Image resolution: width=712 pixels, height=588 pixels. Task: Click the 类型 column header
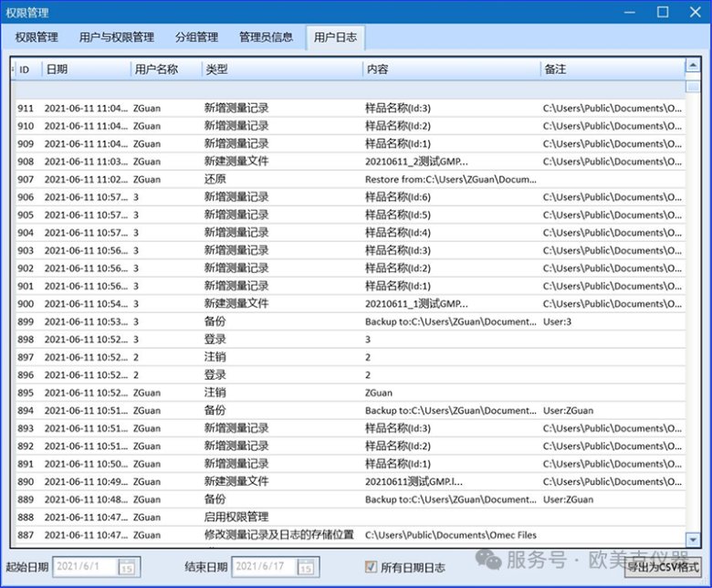point(274,69)
